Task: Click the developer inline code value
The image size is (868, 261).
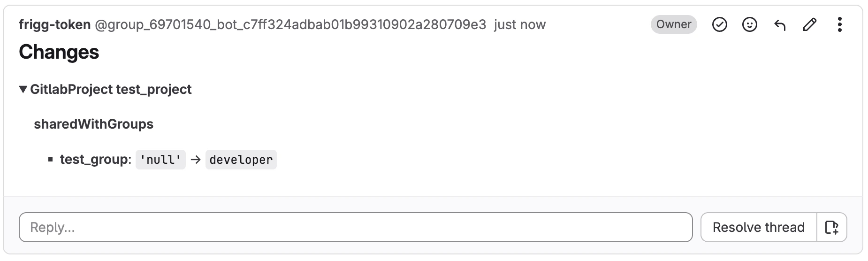Action: [x=241, y=160]
